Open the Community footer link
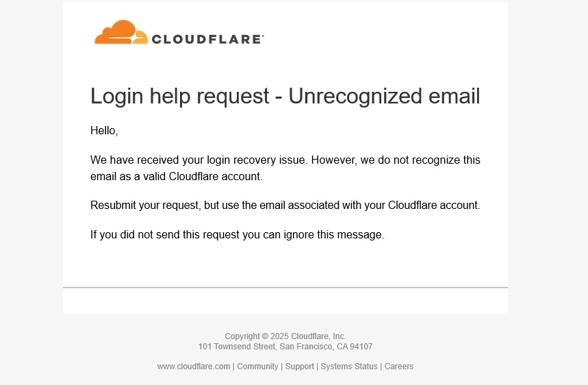588x385 pixels. click(x=257, y=367)
